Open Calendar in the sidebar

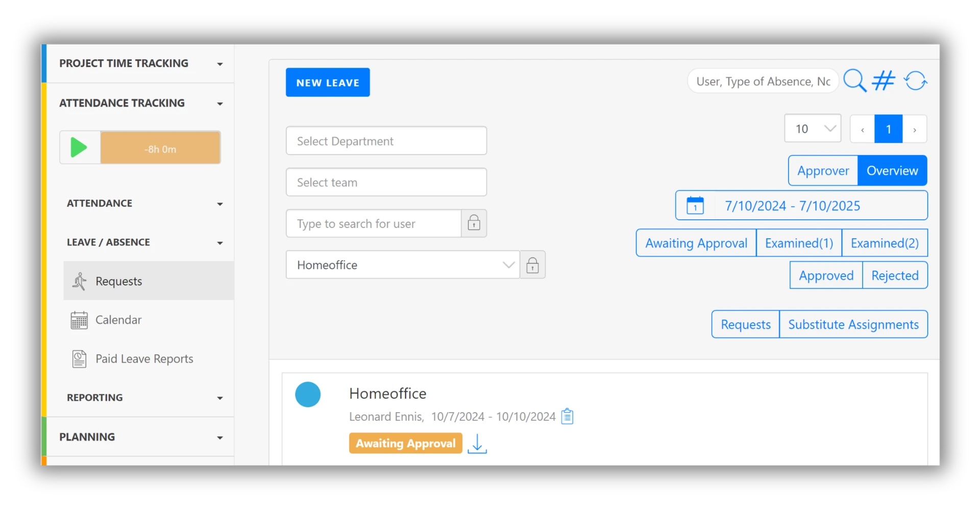tap(118, 320)
